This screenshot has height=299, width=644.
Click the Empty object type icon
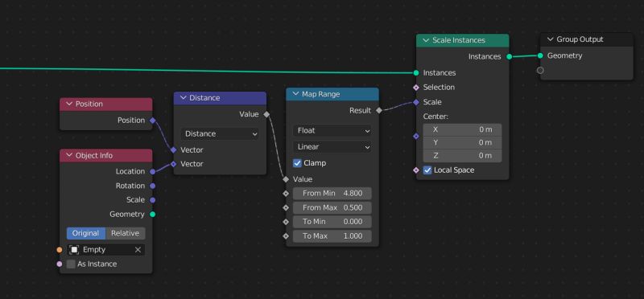[74, 250]
